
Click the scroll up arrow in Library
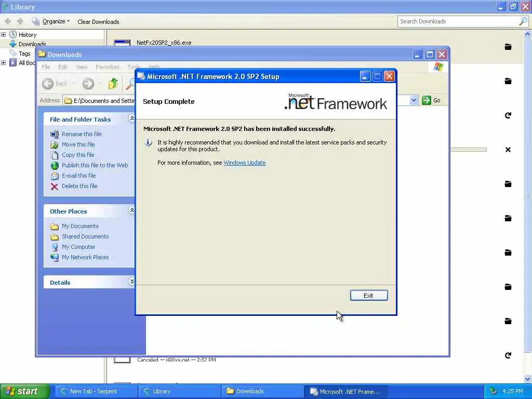[x=527, y=34]
